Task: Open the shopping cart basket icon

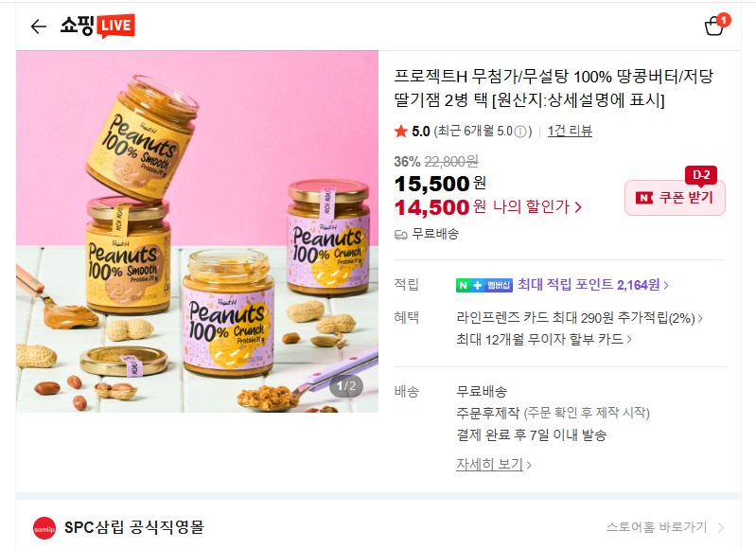Action: point(716,25)
